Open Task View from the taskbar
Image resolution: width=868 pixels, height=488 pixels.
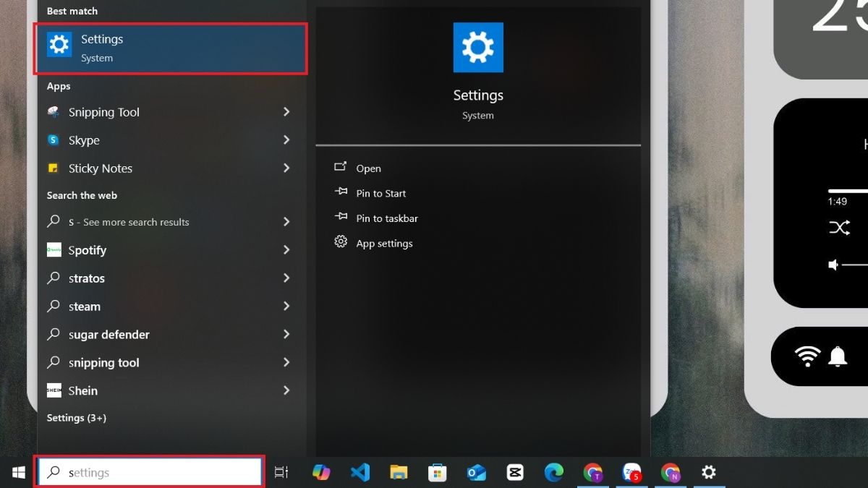(x=281, y=473)
